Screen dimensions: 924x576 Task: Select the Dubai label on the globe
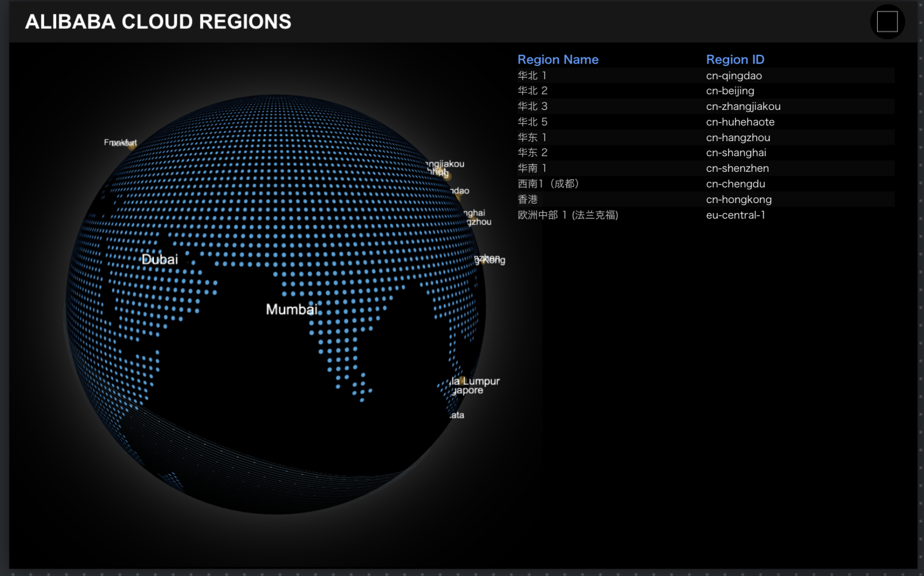tap(160, 259)
